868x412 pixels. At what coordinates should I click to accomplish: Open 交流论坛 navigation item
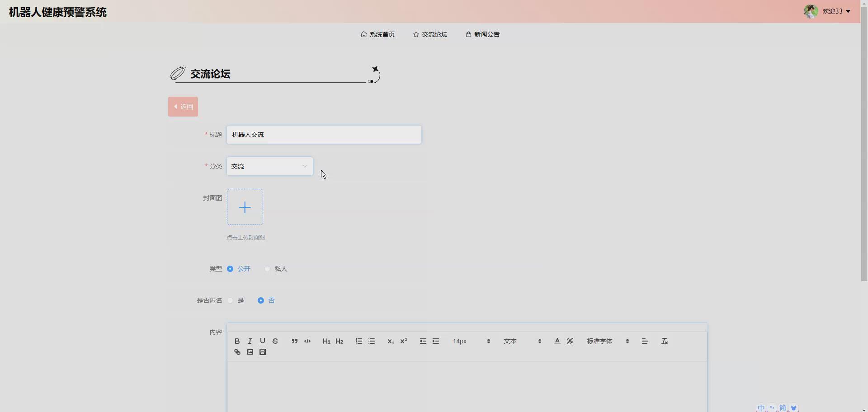430,34
